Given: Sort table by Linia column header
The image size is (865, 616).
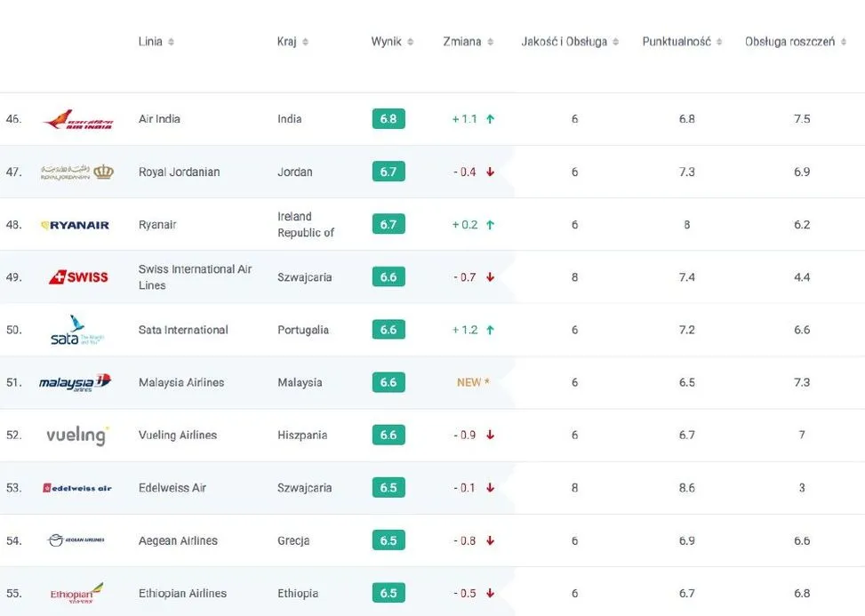Looking at the screenshot, I should click(x=156, y=42).
